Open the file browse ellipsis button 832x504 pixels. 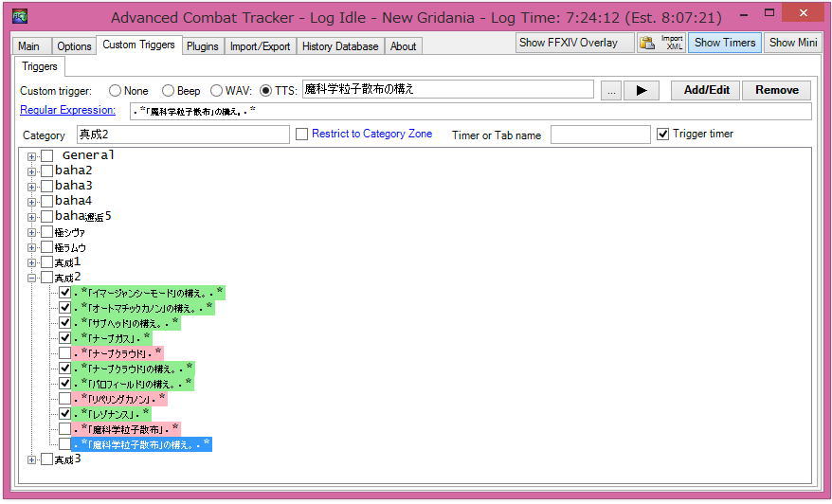point(611,91)
